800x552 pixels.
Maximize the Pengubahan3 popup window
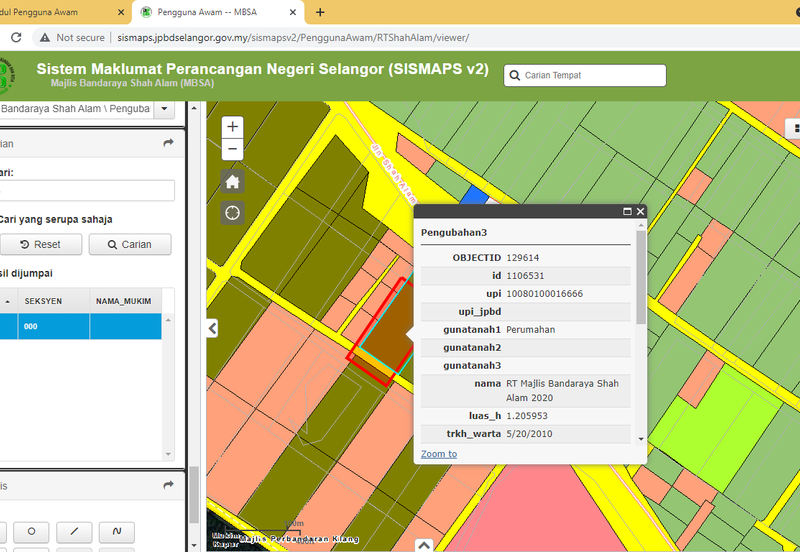[627, 212]
